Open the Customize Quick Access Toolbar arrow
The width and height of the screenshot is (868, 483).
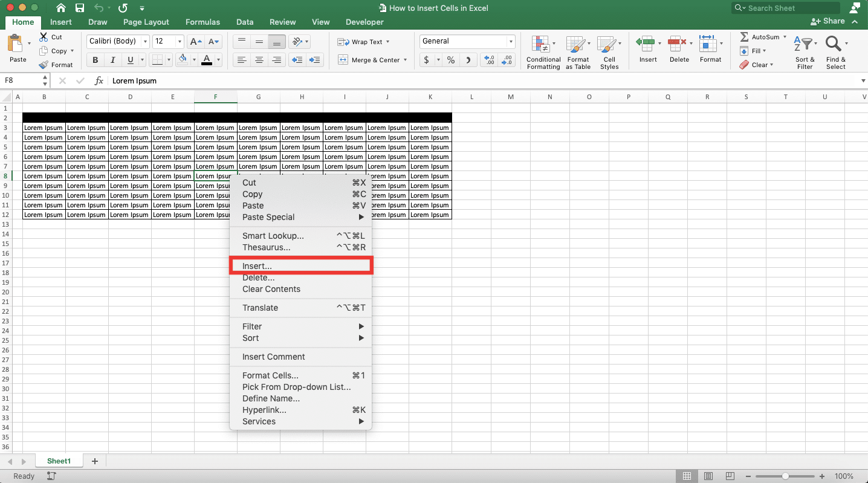[x=142, y=8]
